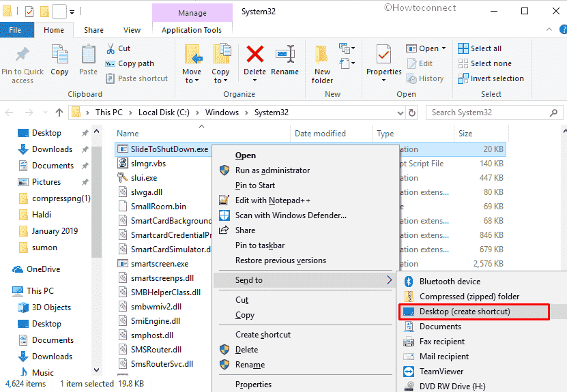Open January 2019 folder in Quick access
Viewport: 567px width, 392px height.
tap(48, 231)
